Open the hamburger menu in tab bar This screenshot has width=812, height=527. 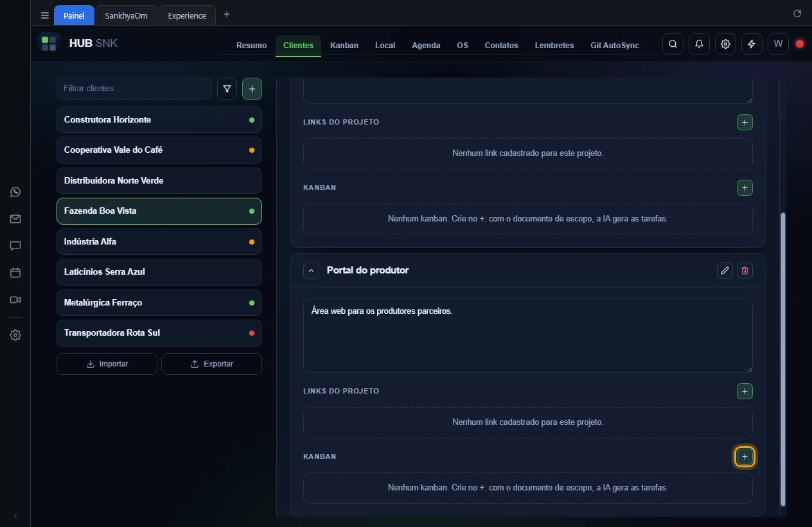pyautogui.click(x=44, y=15)
